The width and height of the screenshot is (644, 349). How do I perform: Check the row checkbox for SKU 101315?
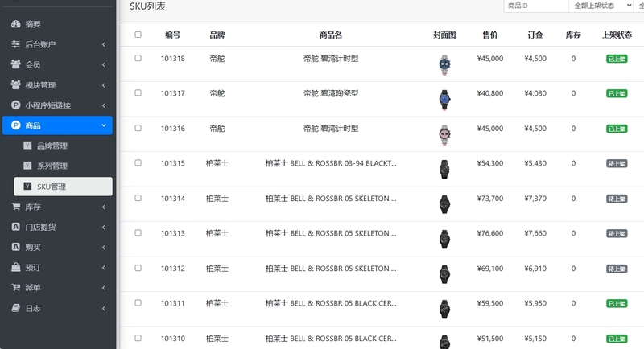pos(138,162)
